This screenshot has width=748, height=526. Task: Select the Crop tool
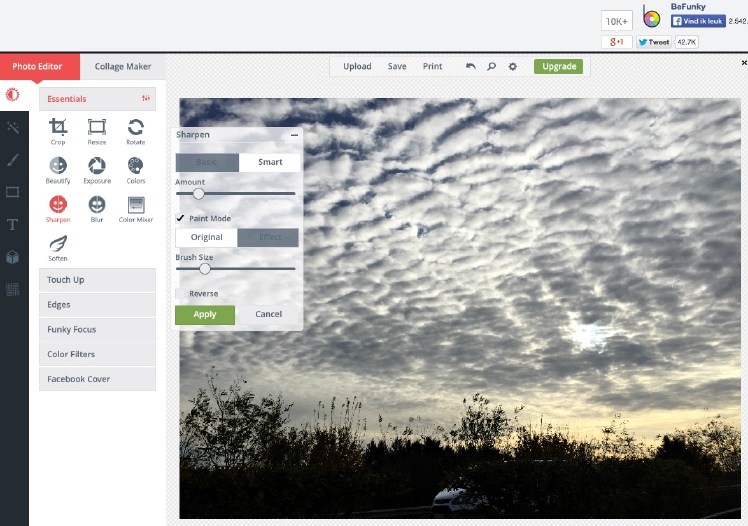(58, 131)
